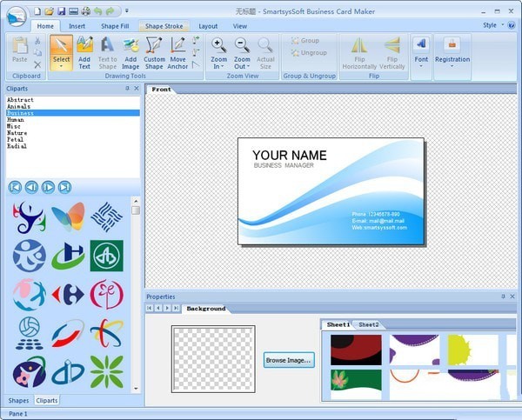This screenshot has height=420, width=522.
Task: Go to first clipart page
Action: (x=15, y=187)
